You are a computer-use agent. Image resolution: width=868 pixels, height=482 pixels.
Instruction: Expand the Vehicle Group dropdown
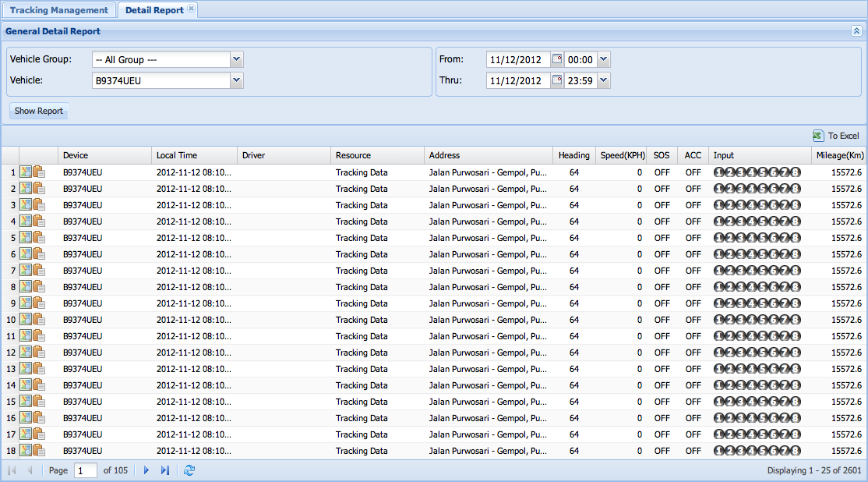tap(237, 59)
